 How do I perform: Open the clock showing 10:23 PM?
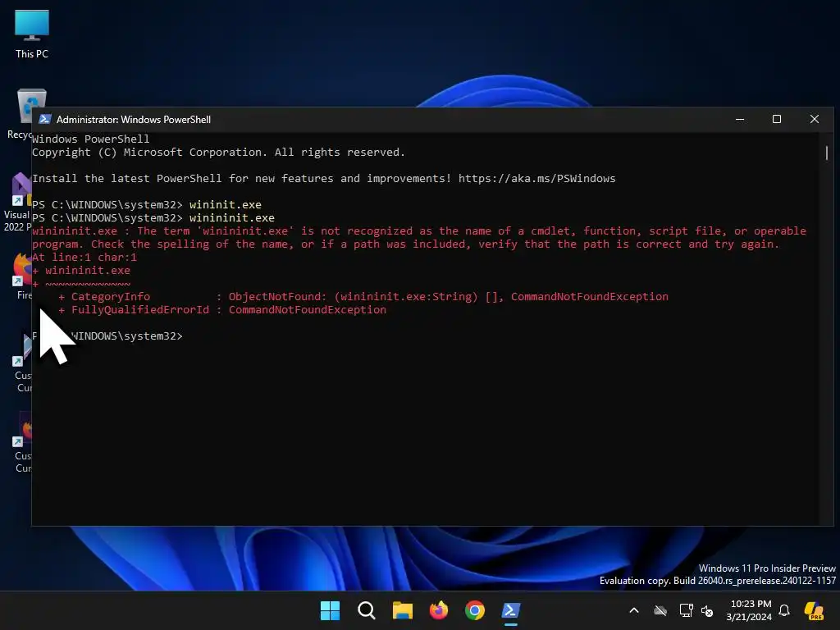pos(749,610)
